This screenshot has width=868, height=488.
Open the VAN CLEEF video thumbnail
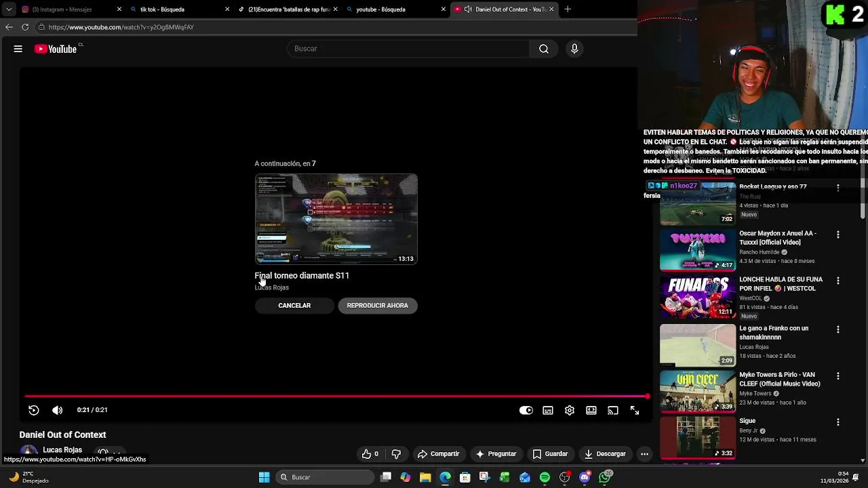698,391
